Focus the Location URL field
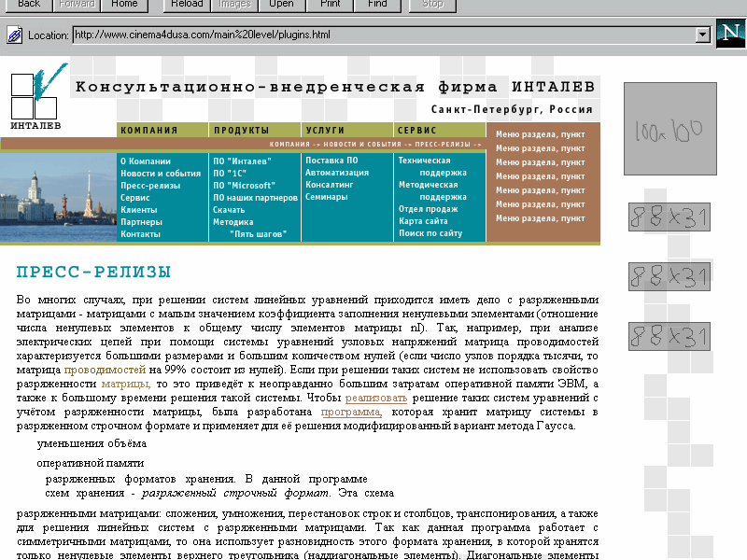Image resolution: width=747 pixels, height=560 pixels. (384, 35)
